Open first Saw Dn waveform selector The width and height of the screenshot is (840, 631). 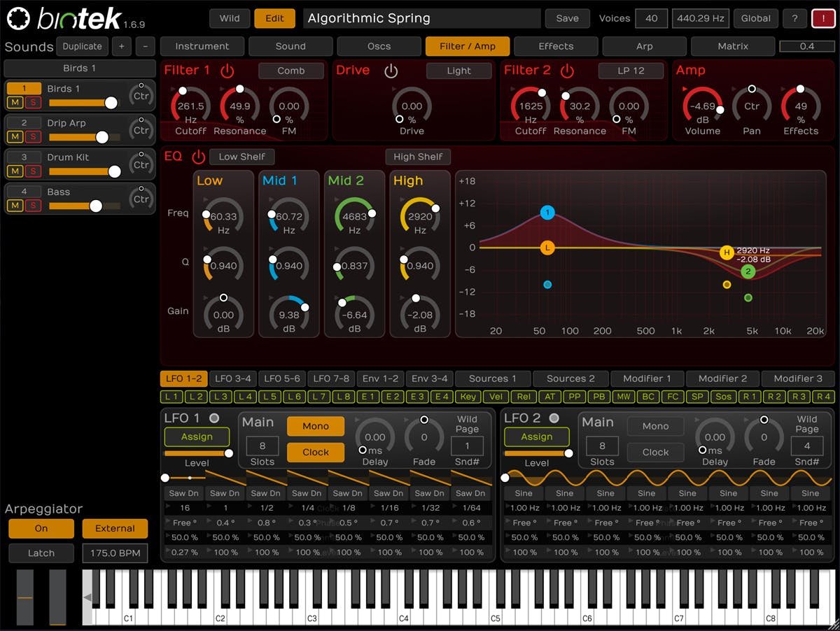click(x=185, y=493)
